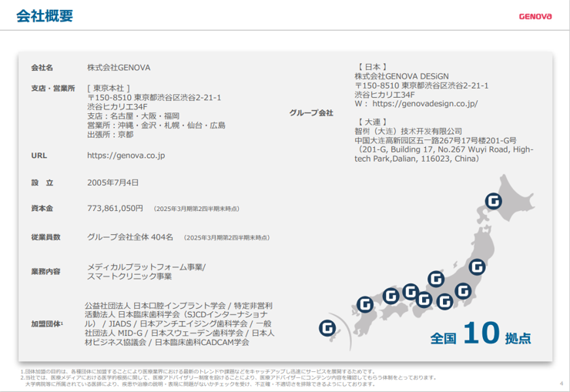Click the 設 立 label
Image resolution: width=570 pixels, height=392 pixels.
42,183
